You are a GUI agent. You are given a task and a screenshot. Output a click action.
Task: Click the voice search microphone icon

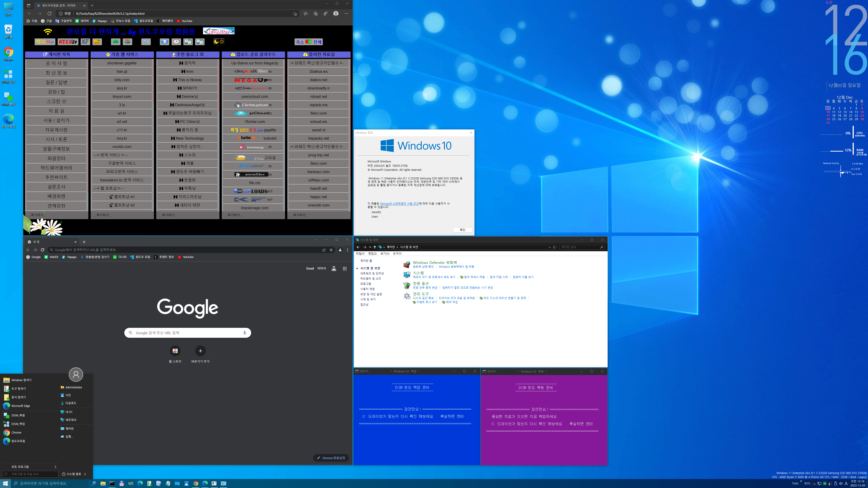[245, 333]
